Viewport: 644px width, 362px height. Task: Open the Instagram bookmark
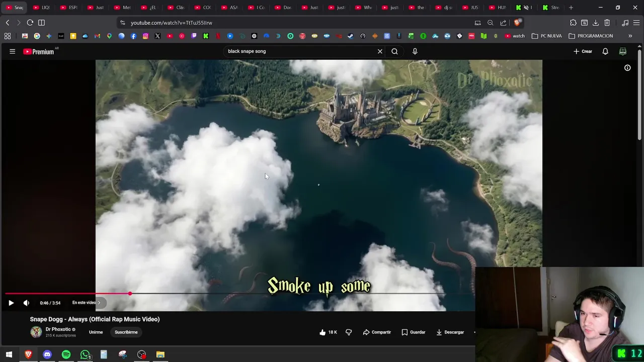[145, 36]
